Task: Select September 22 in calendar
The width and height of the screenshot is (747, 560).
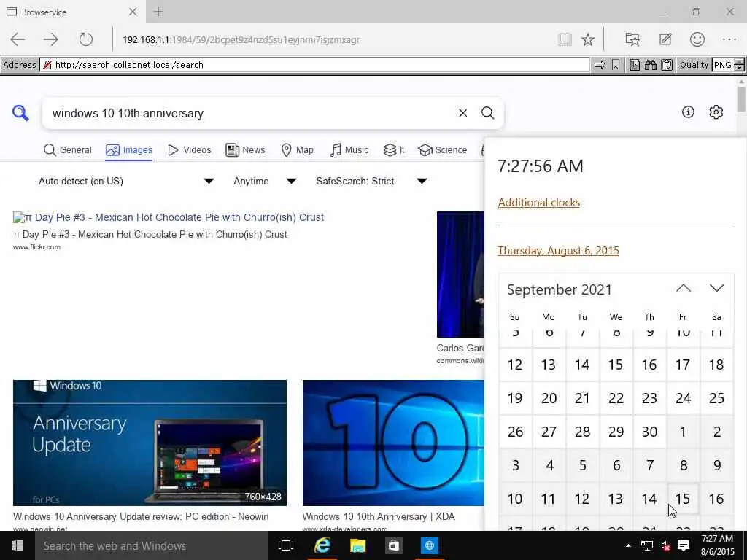Action: tap(616, 398)
